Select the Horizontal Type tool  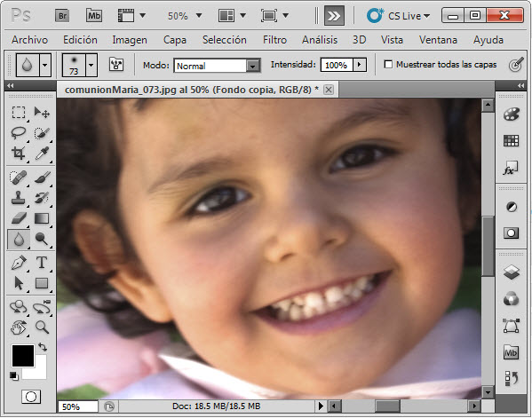tap(42, 263)
